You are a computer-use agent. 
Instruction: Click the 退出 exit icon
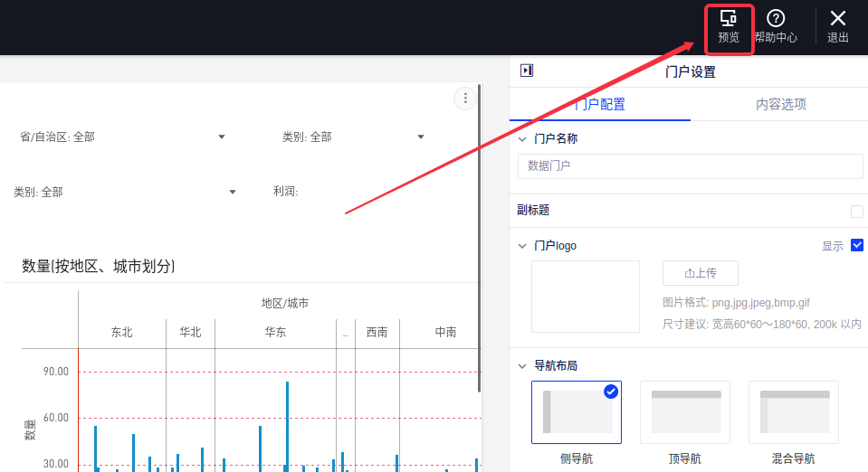838,27
